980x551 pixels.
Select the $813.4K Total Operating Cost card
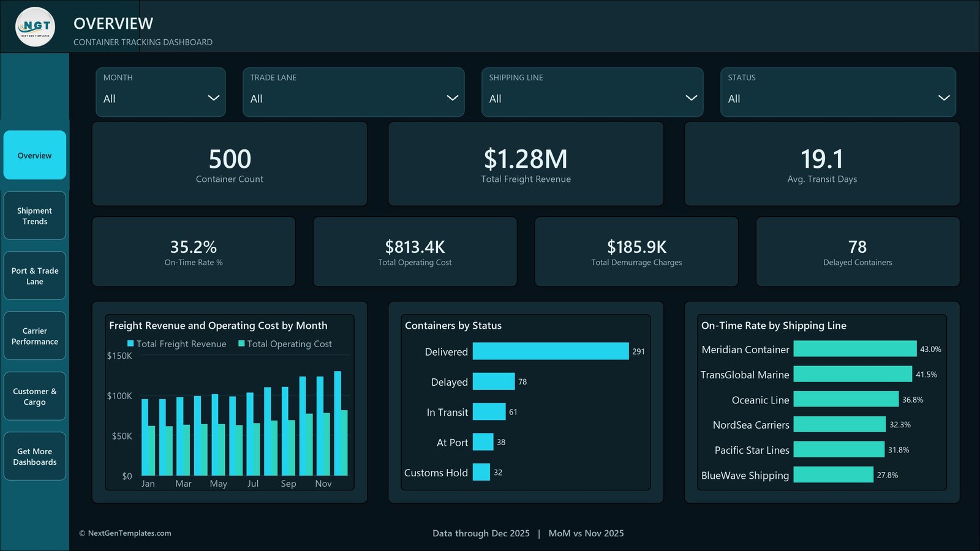[415, 252]
